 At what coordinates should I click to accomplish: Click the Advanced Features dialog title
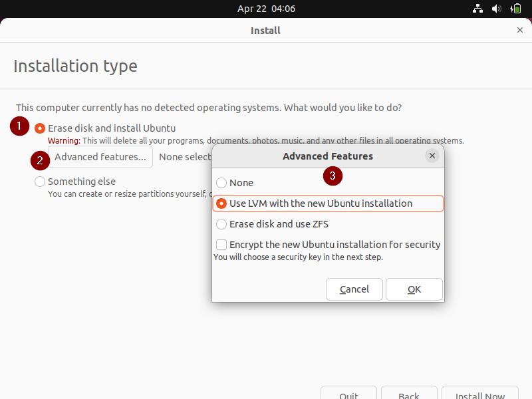click(328, 156)
